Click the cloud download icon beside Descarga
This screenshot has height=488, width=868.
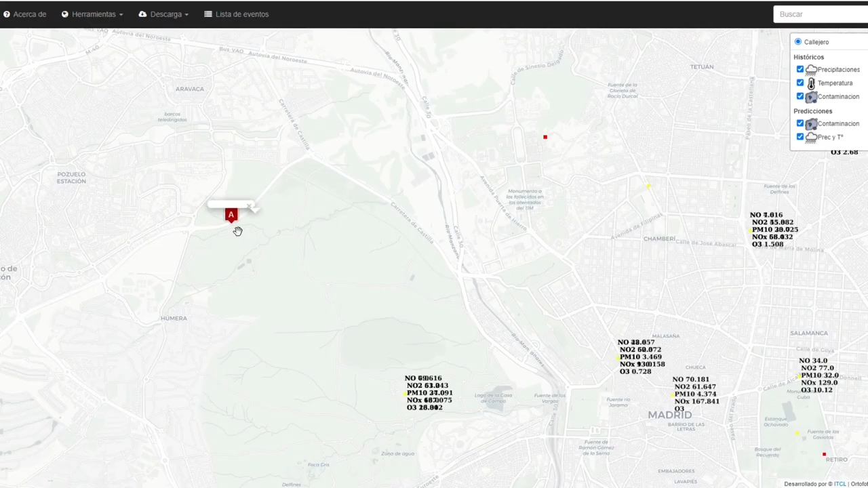142,14
